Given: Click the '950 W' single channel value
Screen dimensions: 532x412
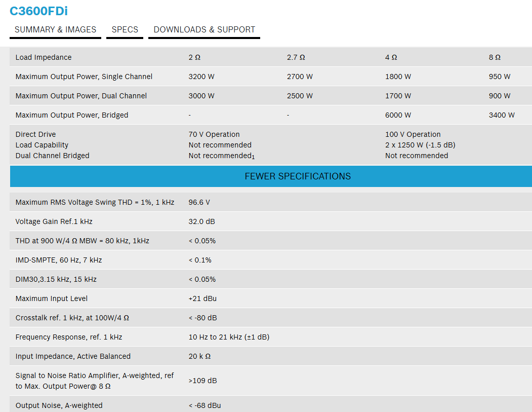Looking at the screenshot, I should [x=500, y=77].
